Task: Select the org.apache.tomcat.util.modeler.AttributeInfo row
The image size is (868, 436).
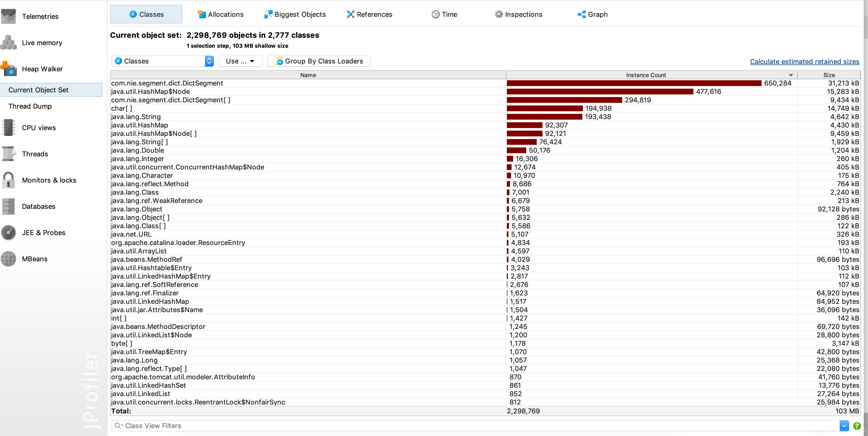Action: point(485,377)
